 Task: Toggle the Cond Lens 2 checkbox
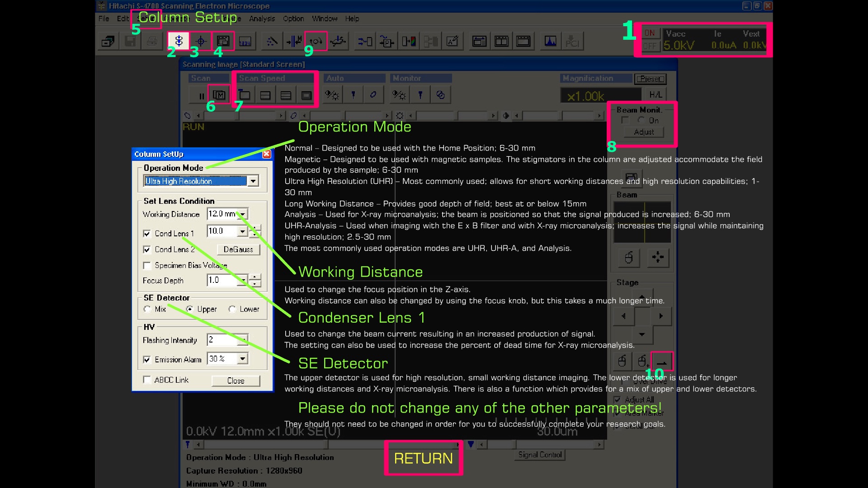click(147, 249)
